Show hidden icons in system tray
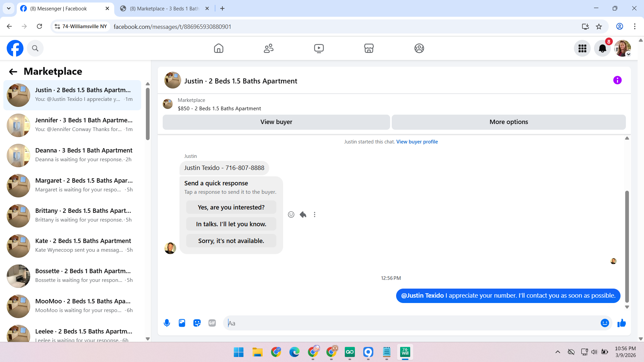 pyautogui.click(x=557, y=352)
